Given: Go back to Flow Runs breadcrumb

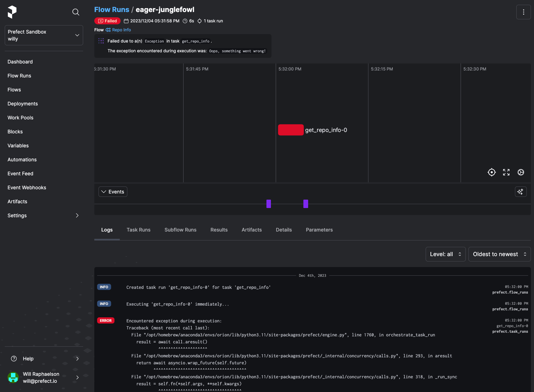Looking at the screenshot, I should (x=112, y=10).
